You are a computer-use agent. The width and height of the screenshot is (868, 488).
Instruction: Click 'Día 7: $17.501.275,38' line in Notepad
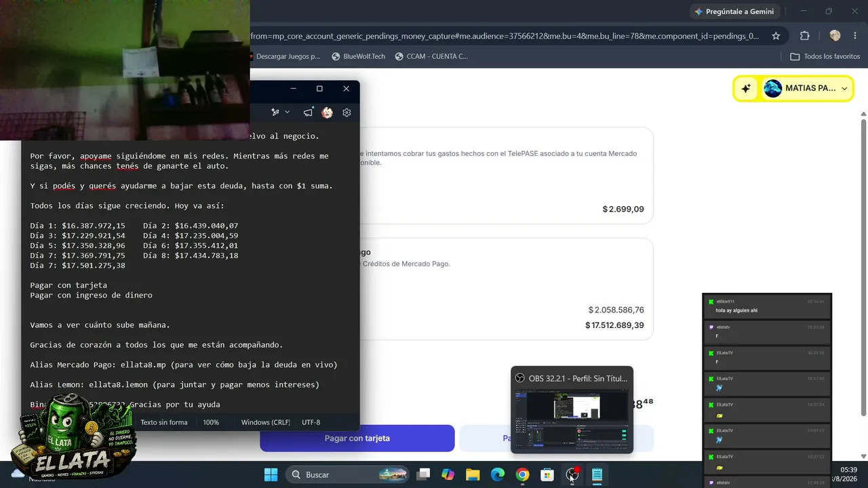[78, 266]
